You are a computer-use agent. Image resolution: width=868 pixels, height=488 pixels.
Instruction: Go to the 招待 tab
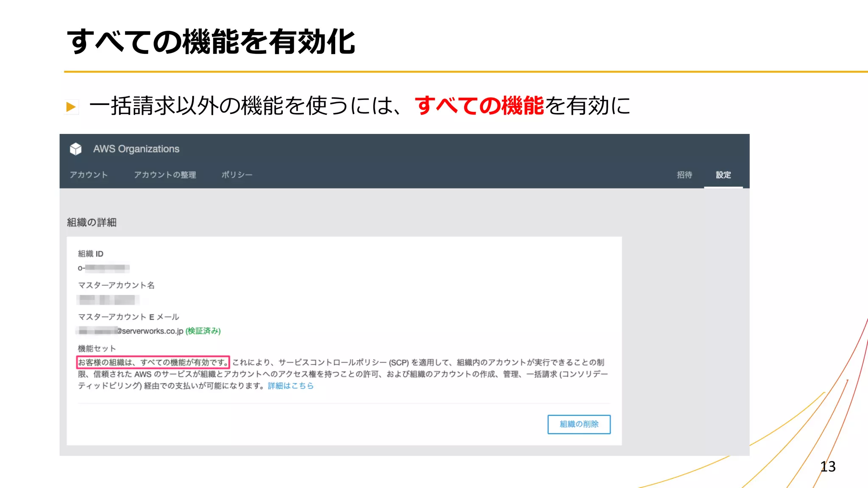click(x=684, y=175)
